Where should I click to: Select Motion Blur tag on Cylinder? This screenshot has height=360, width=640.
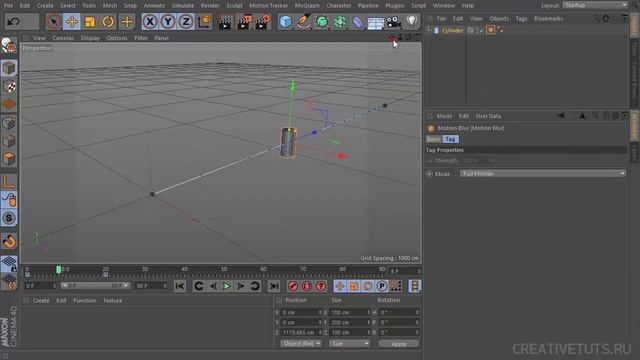coord(491,30)
